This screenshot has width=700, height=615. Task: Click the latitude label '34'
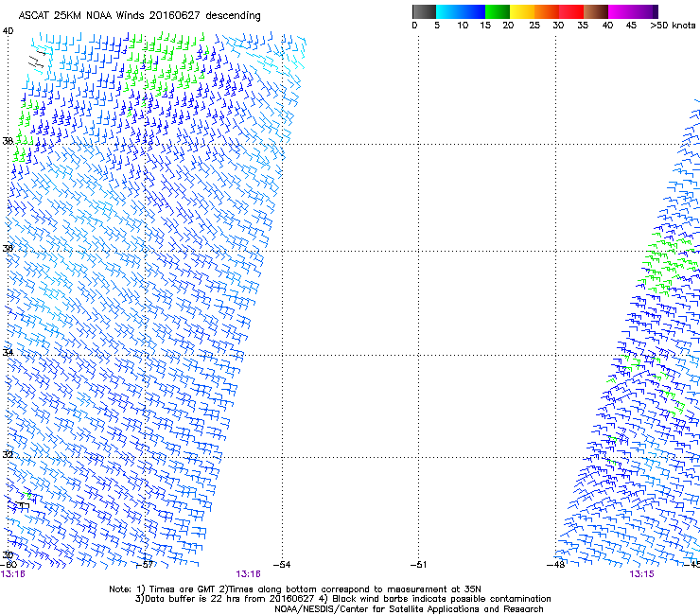point(8,352)
